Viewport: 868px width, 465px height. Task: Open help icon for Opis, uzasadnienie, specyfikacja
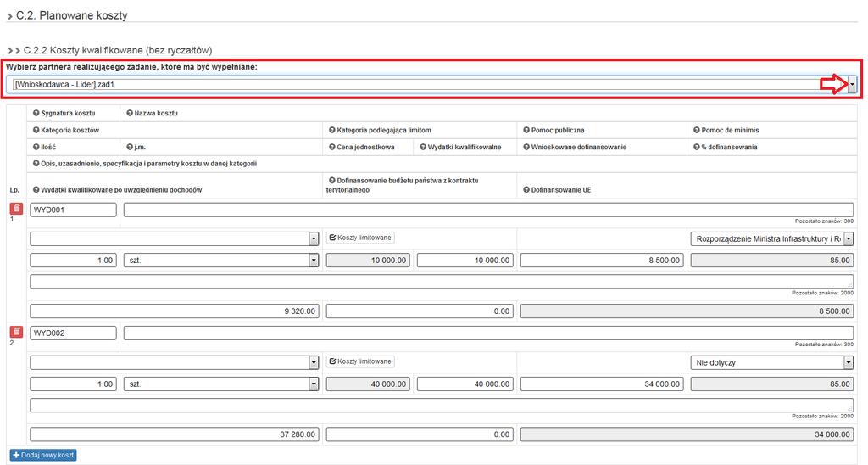36,164
